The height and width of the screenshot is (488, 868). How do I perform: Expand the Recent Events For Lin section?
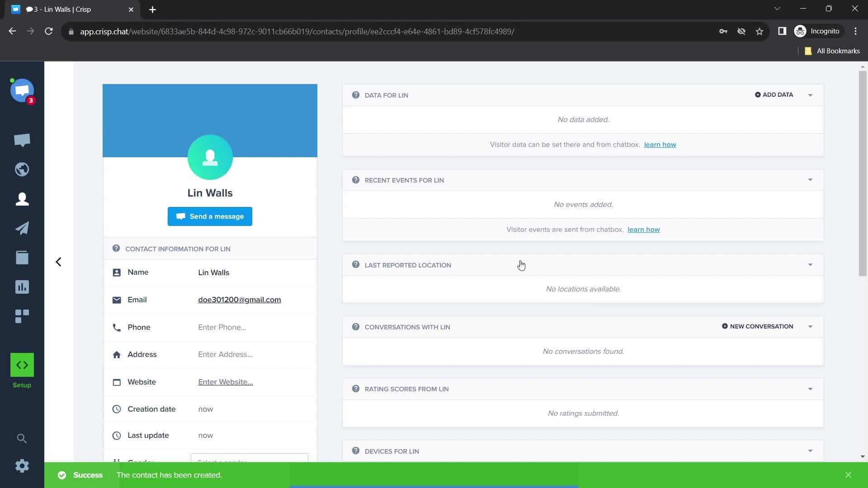point(810,180)
